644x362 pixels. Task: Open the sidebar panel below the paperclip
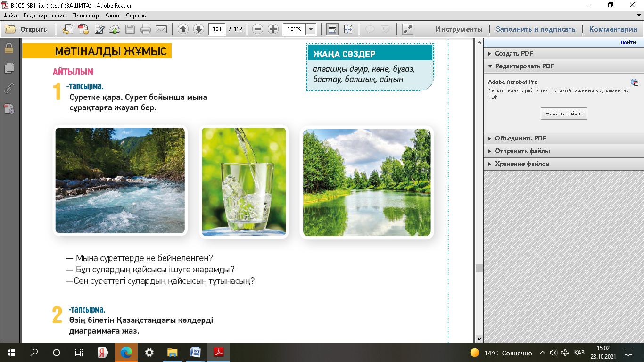9,108
